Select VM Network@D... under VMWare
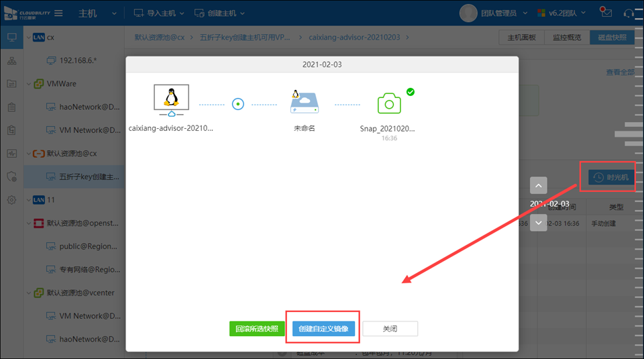 click(x=83, y=130)
